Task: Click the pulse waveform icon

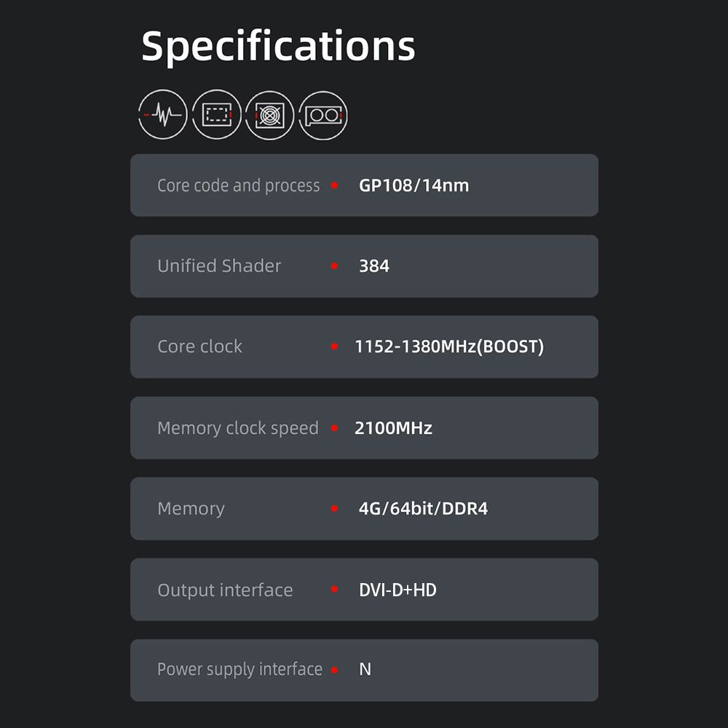Action: click(x=162, y=115)
